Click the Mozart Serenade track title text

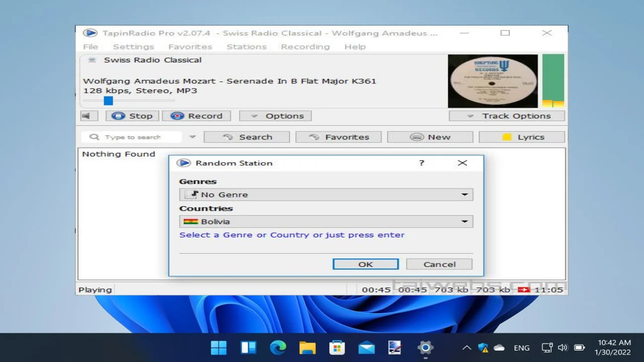[x=229, y=81]
